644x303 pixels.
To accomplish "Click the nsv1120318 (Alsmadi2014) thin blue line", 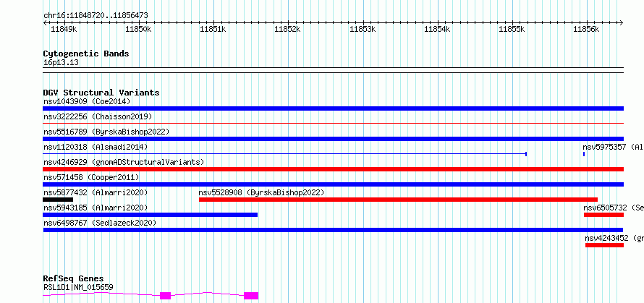I will tap(285, 154).
